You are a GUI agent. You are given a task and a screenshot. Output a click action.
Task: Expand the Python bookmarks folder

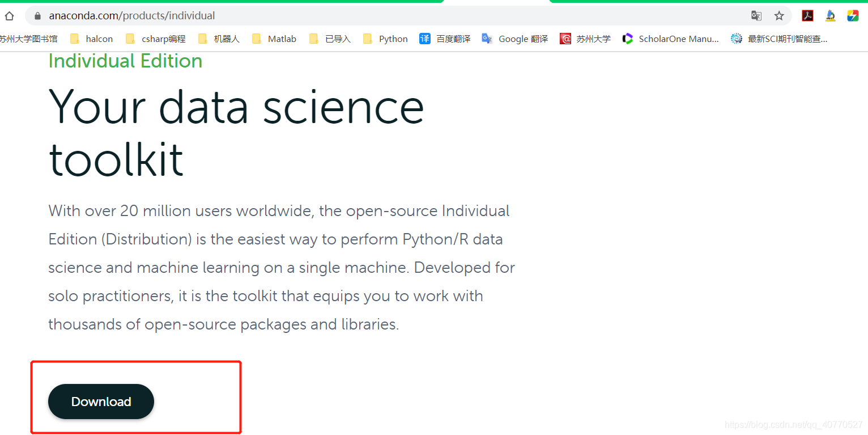(x=385, y=38)
